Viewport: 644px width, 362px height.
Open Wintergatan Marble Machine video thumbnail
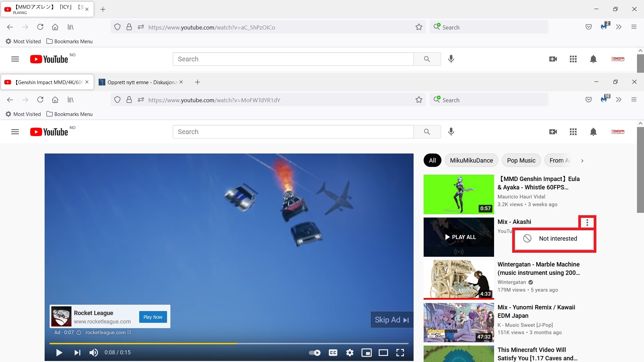459,280
